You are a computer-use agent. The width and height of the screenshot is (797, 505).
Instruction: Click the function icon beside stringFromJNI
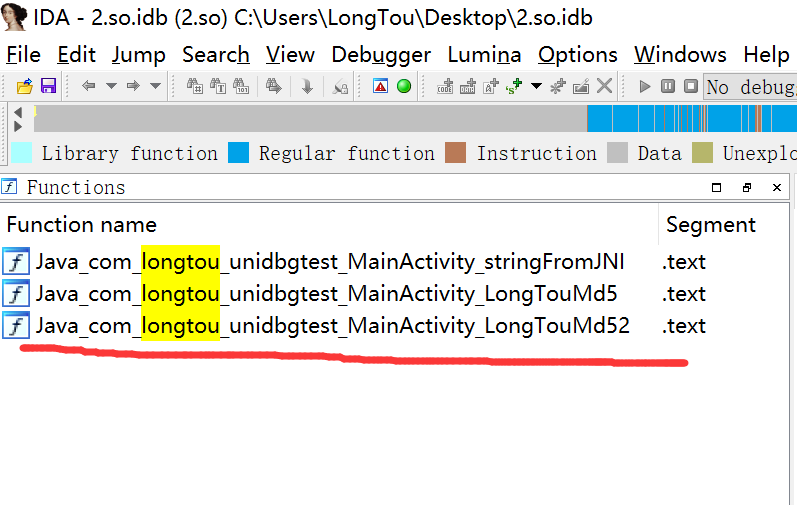point(16,261)
